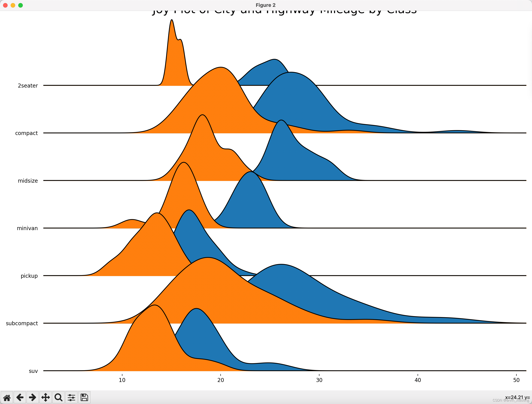Click the x-axis tick label 30
Screen dimensions: 532x404
point(319,380)
